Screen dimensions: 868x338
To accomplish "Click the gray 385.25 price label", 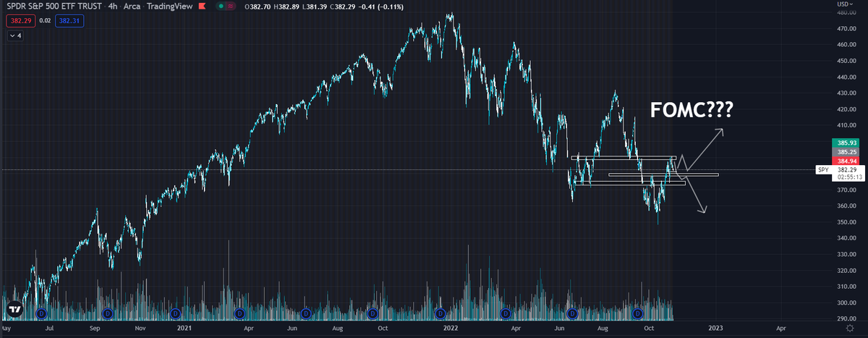I will pyautogui.click(x=845, y=153).
